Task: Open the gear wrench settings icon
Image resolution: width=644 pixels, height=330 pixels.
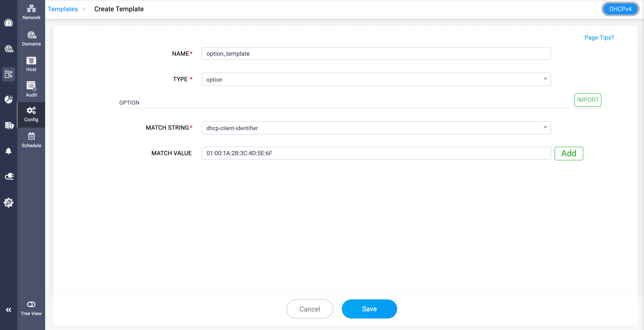Action: coord(9,202)
